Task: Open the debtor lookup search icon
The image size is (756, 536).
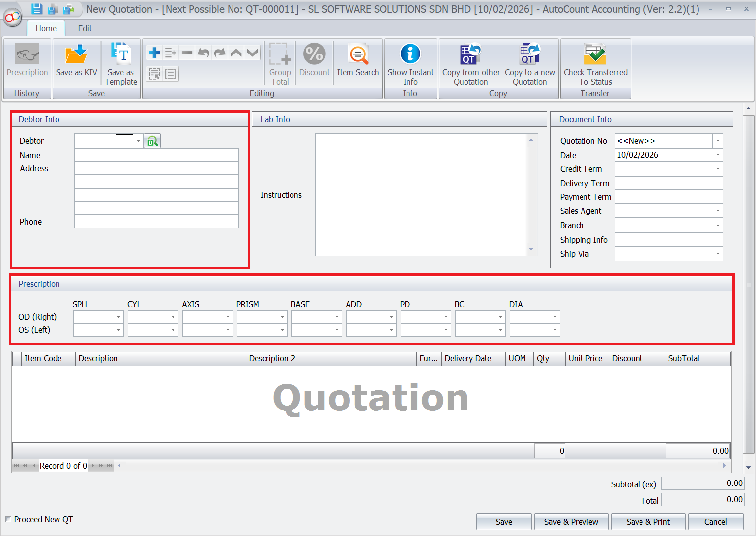Action: point(152,141)
